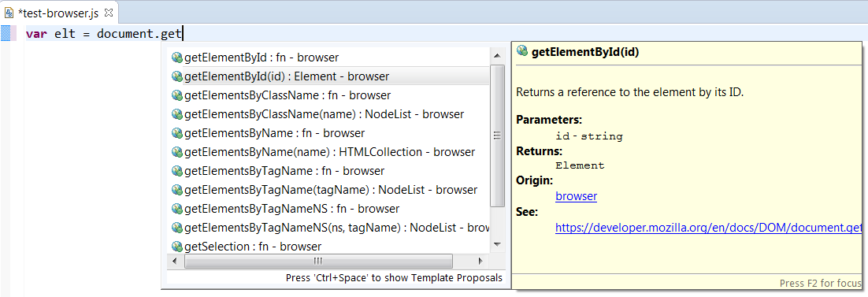The height and width of the screenshot is (297, 868).
Task: Click globe icon beside getElementsByTagNameNS(ns, tagName)
Action: pyautogui.click(x=177, y=227)
